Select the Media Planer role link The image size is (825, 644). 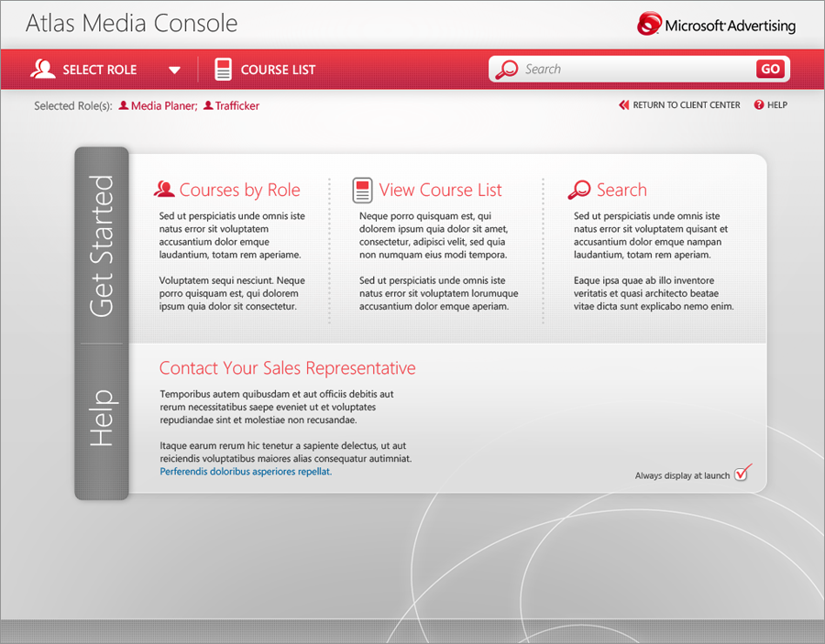click(x=164, y=105)
